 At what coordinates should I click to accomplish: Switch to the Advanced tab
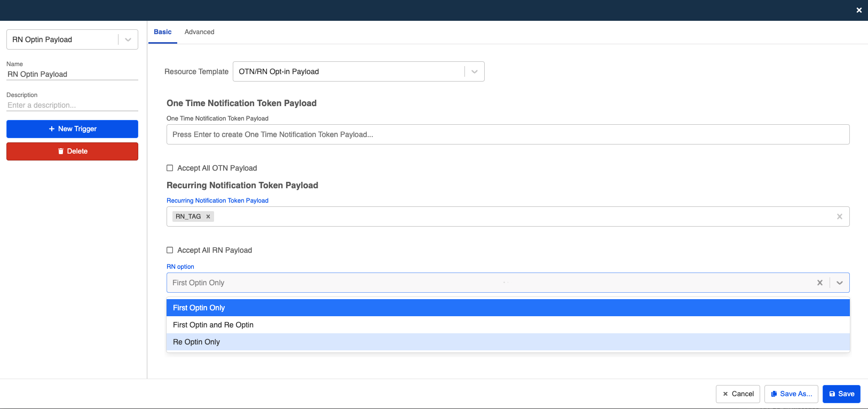tap(199, 32)
